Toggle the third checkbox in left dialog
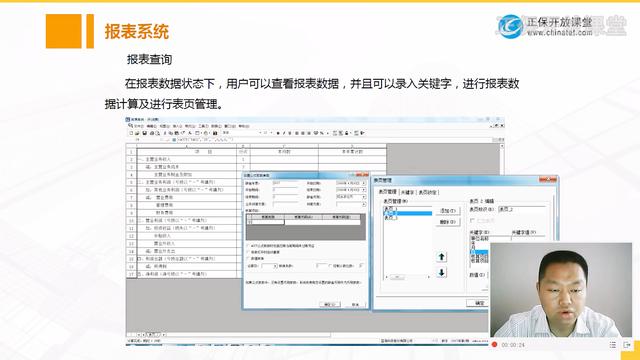This screenshot has width=640, height=360. tap(248, 258)
